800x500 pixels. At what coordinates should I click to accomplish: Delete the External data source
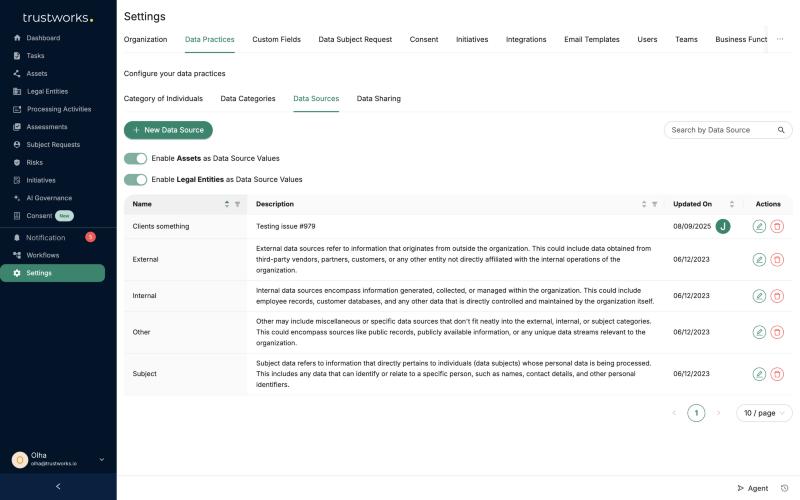click(x=777, y=260)
